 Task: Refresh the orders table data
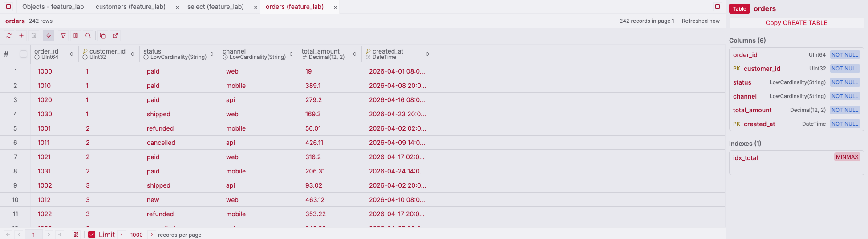tap(9, 36)
